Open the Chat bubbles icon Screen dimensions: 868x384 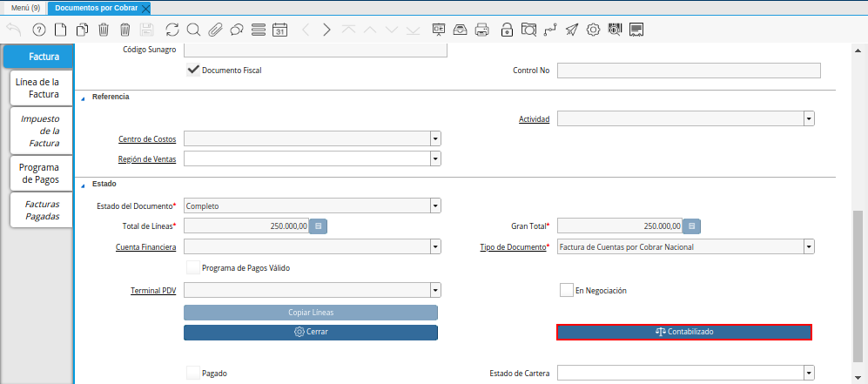click(x=236, y=30)
